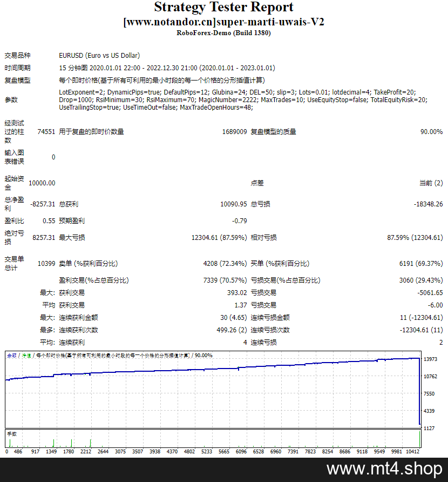Click the 净值 legend label in chart
Image resolution: width=448 pixels, height=482 pixels.
(x=26, y=356)
